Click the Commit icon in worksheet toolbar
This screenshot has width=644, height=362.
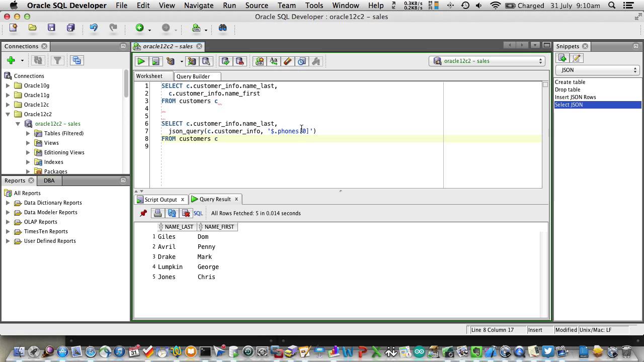(225, 61)
